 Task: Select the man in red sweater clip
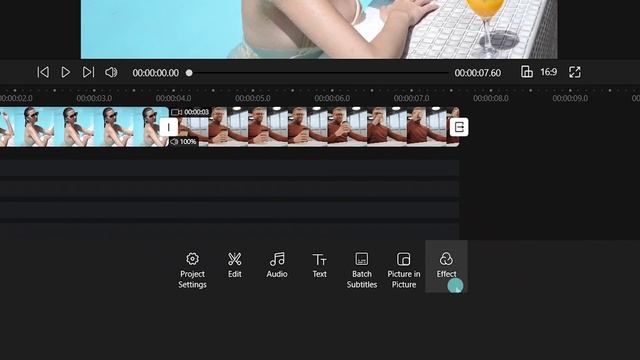point(314,127)
